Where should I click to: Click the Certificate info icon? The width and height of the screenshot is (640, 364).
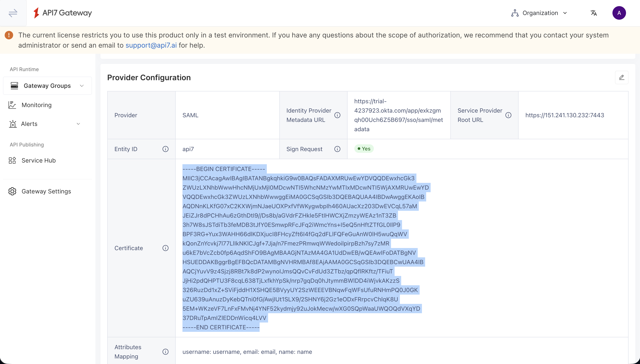[x=166, y=248]
